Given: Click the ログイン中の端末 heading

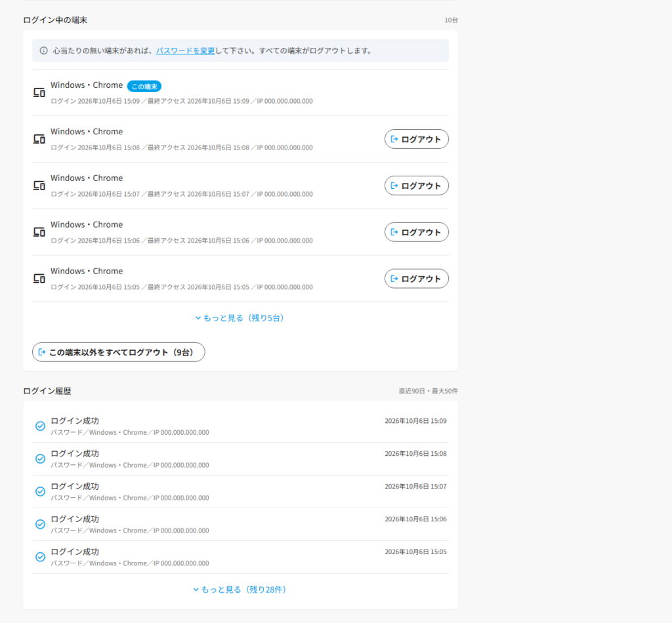Looking at the screenshot, I should (x=55, y=20).
